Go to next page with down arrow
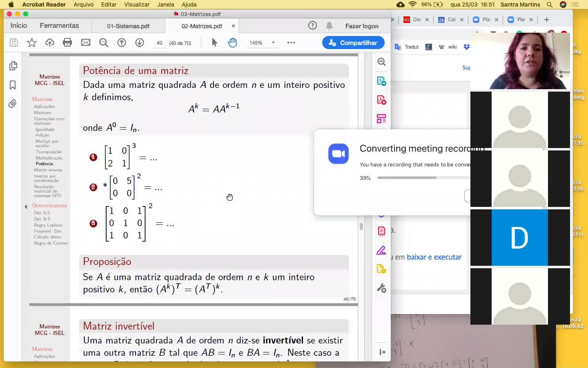Viewport: 588px width, 368px height. [140, 43]
